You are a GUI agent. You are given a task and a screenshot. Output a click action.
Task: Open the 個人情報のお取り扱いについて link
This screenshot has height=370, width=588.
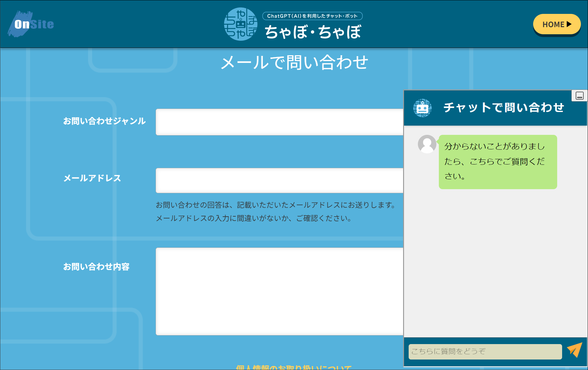point(294,367)
